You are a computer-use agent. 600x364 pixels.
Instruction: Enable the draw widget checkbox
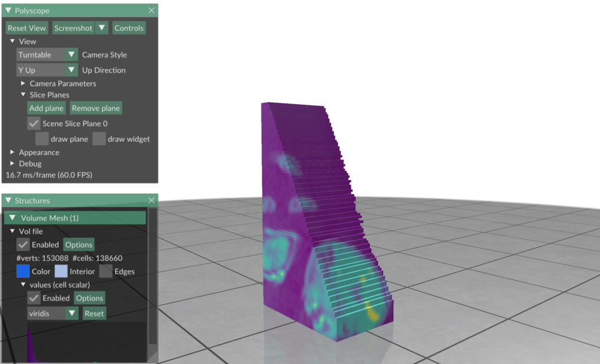pos(99,139)
